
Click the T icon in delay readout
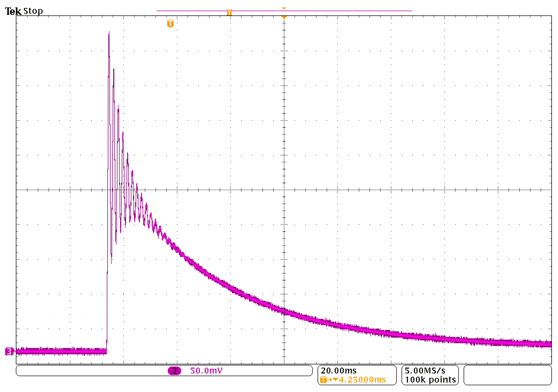[x=323, y=380]
